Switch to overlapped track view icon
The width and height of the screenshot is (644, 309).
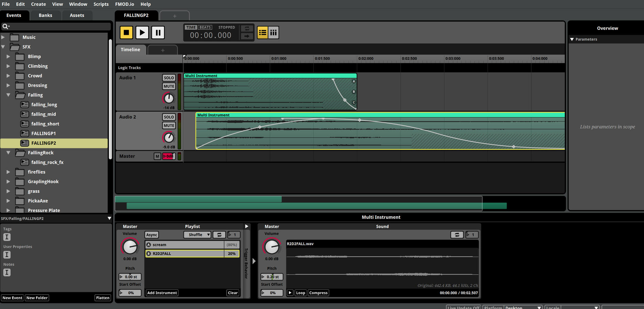[262, 32]
